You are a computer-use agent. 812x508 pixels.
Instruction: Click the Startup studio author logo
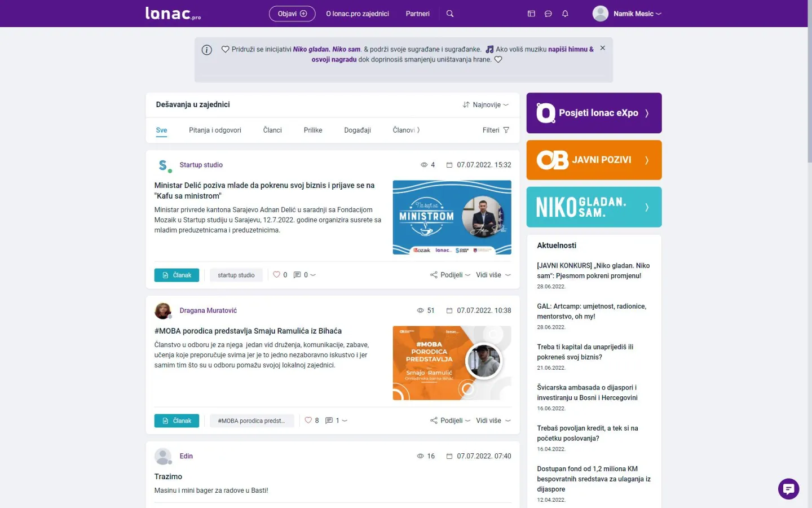(164, 165)
